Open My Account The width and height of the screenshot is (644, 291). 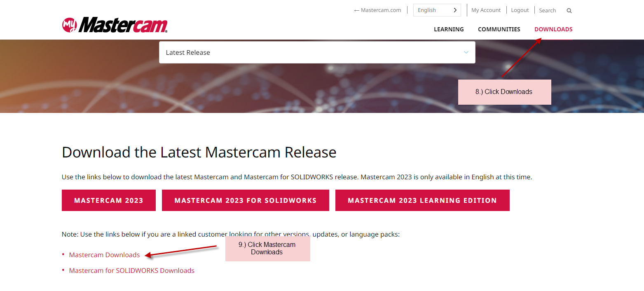486,10
